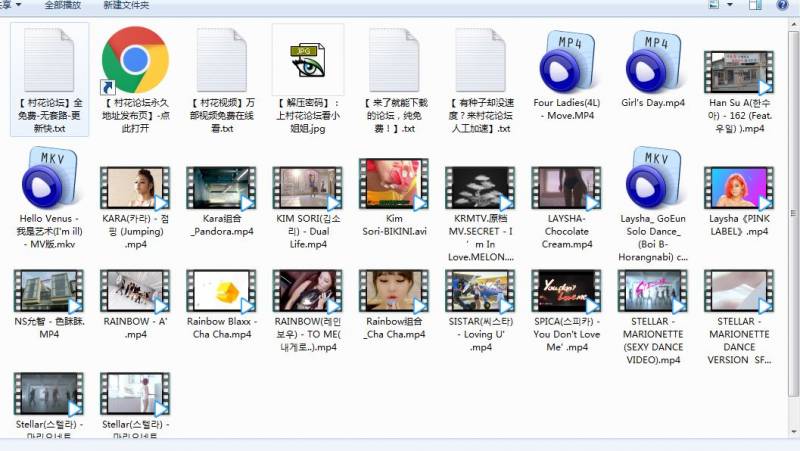Image resolution: width=800 pixels, height=451 pixels.
Task: Click the scrollbar down arrow
Action: pyautogui.click(x=793, y=432)
